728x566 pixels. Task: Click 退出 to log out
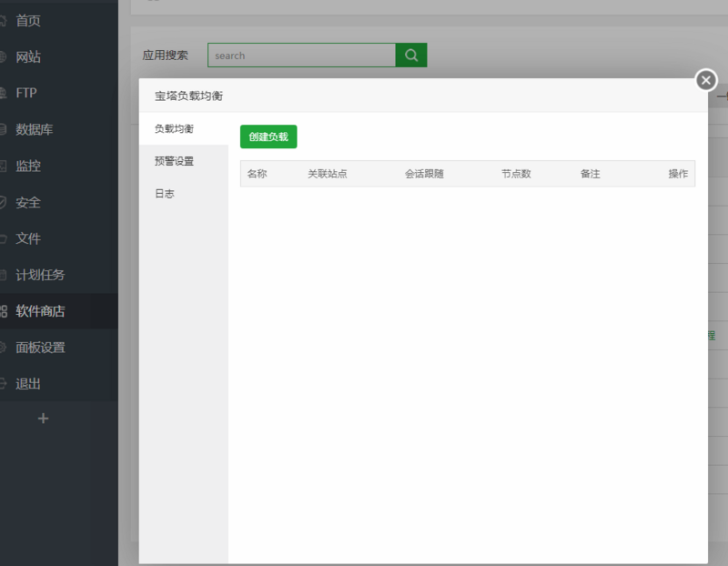tap(29, 384)
